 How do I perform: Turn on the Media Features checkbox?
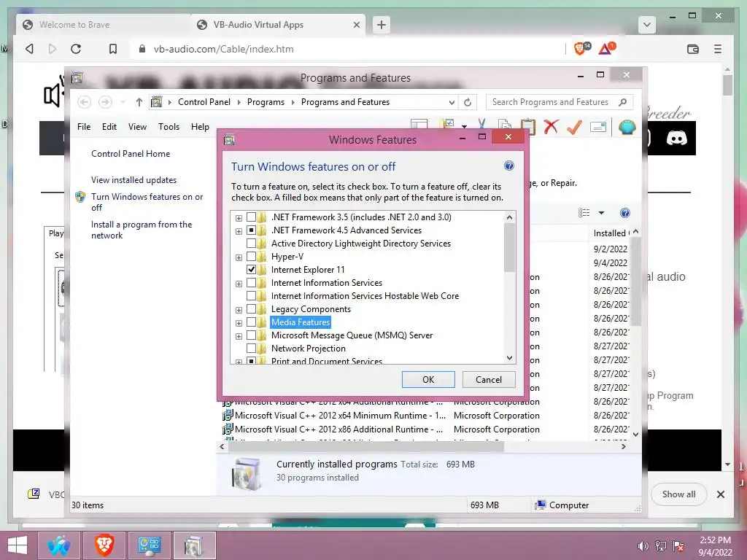(x=251, y=322)
